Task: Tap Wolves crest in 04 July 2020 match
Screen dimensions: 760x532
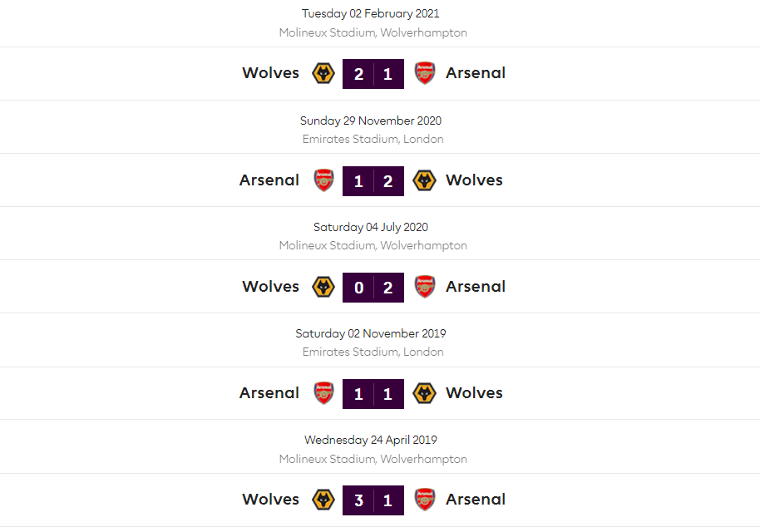Action: 323,287
